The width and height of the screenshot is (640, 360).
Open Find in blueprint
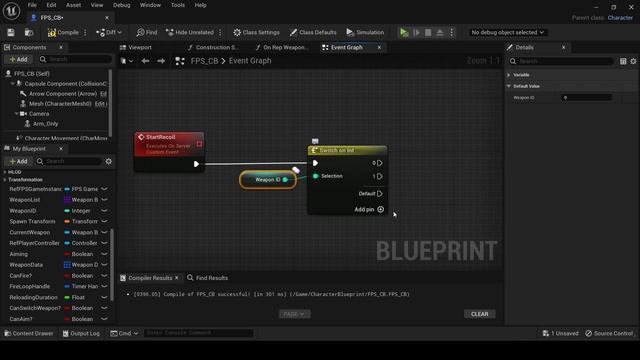pyautogui.click(x=147, y=32)
